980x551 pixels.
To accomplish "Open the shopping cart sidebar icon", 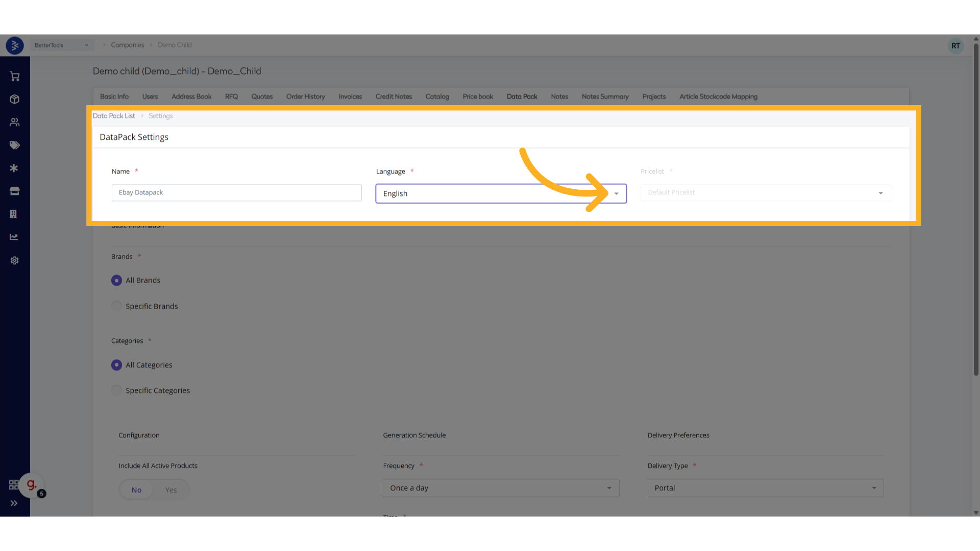I will click(14, 77).
